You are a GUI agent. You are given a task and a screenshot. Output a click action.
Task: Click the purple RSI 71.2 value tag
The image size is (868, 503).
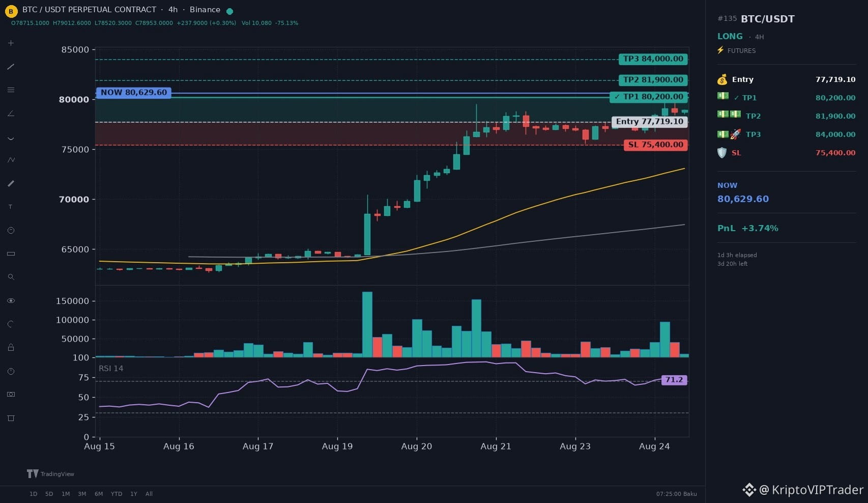tap(674, 380)
